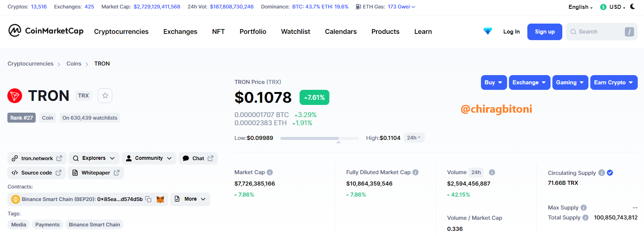Click the Rank #27 badge
The width and height of the screenshot is (644, 236).
pos(21,118)
